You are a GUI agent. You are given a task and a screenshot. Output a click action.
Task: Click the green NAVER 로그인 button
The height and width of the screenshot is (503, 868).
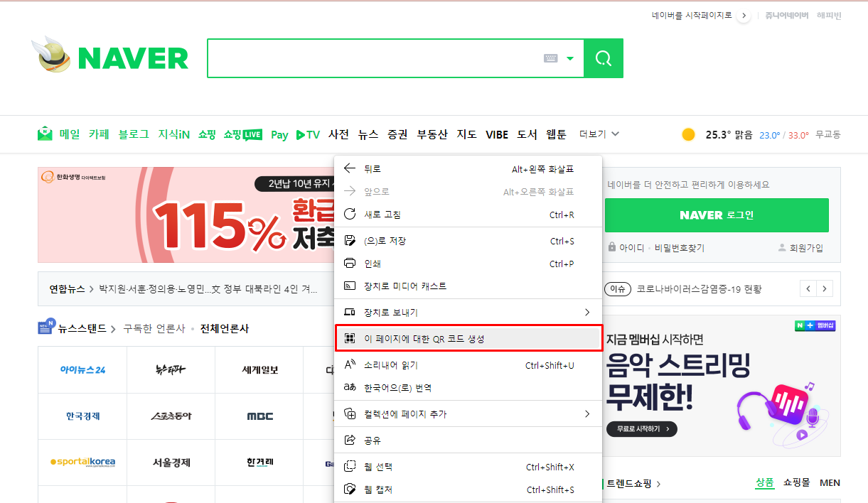coord(717,215)
